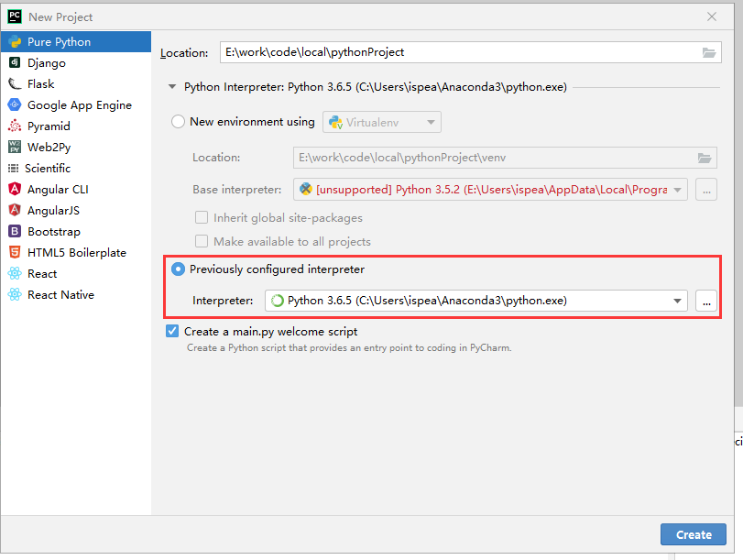The width and height of the screenshot is (743, 560).
Task: Click the Create button
Action: pyautogui.click(x=694, y=534)
